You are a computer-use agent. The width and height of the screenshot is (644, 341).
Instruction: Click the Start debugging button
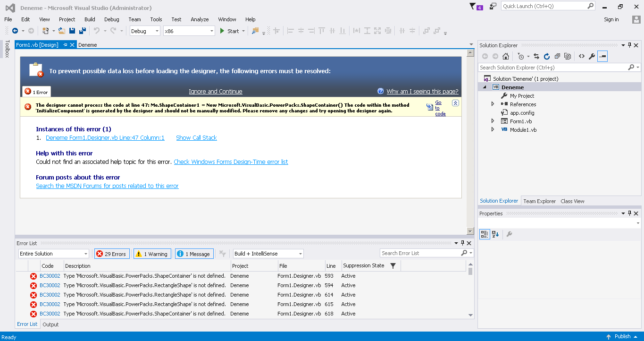(x=229, y=31)
